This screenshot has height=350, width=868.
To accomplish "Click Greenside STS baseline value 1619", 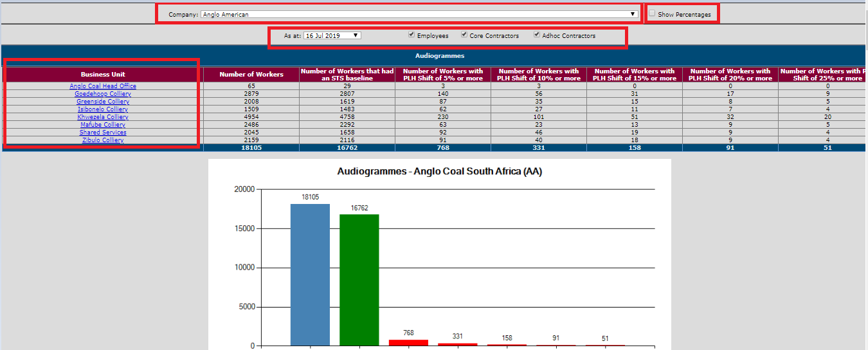I will 347,102.
